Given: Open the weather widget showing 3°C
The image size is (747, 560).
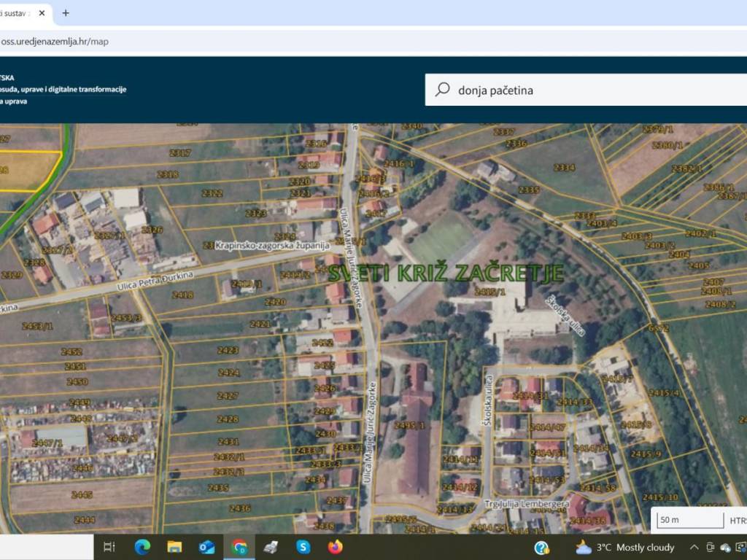Looking at the screenshot, I should point(624,548).
